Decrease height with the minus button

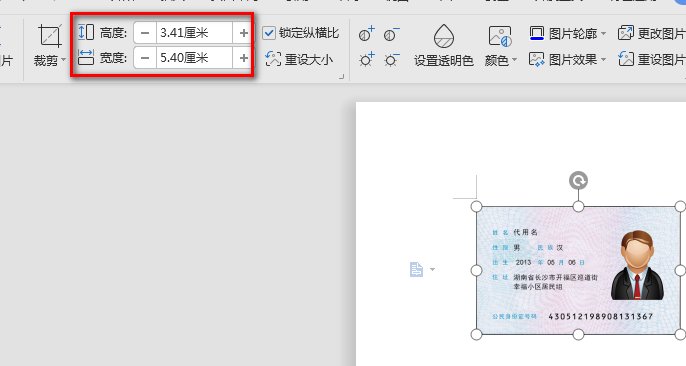[x=145, y=33]
